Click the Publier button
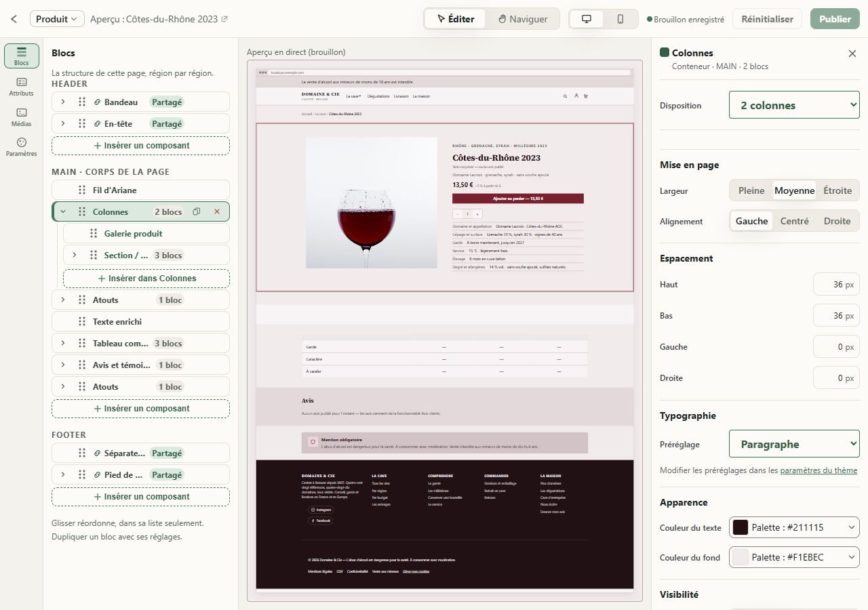The width and height of the screenshot is (868, 610). (x=835, y=19)
